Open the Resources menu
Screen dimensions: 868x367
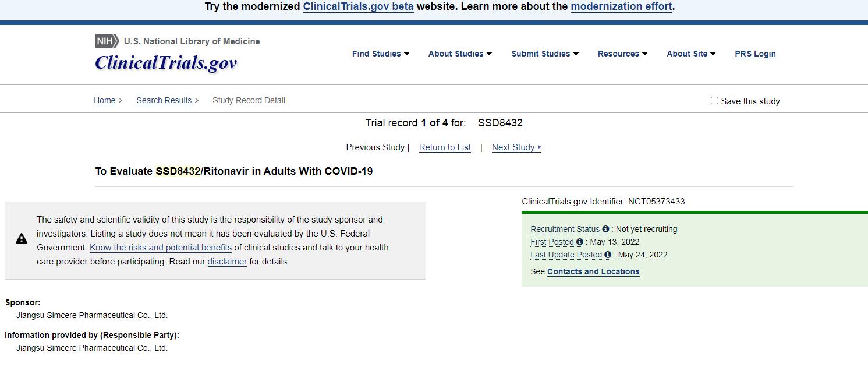pos(622,54)
